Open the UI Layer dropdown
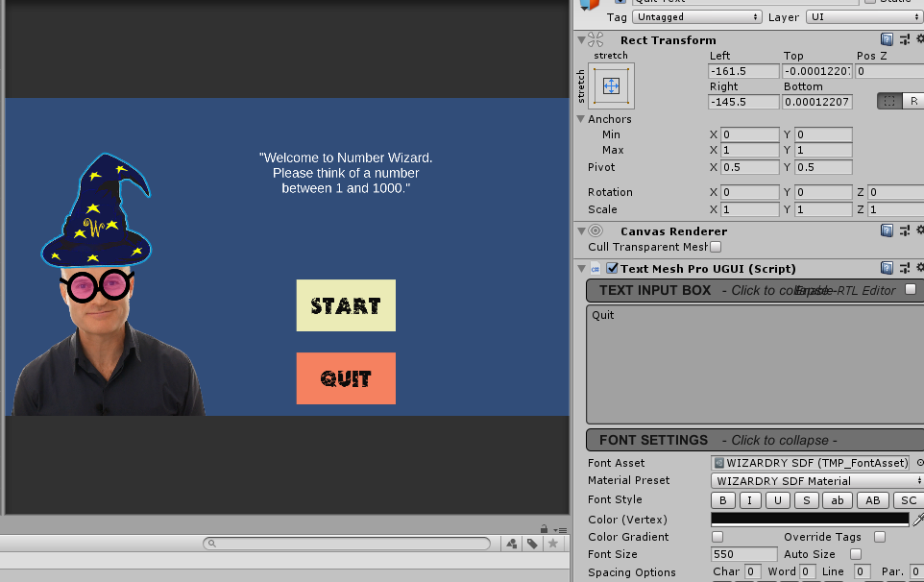Viewport: 924px width, 582px height. tap(863, 16)
